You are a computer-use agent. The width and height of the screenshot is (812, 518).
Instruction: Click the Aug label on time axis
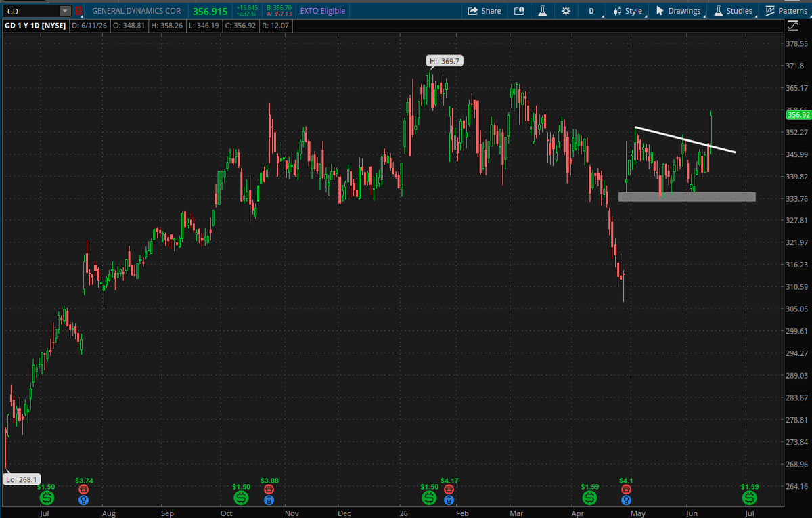(108, 513)
